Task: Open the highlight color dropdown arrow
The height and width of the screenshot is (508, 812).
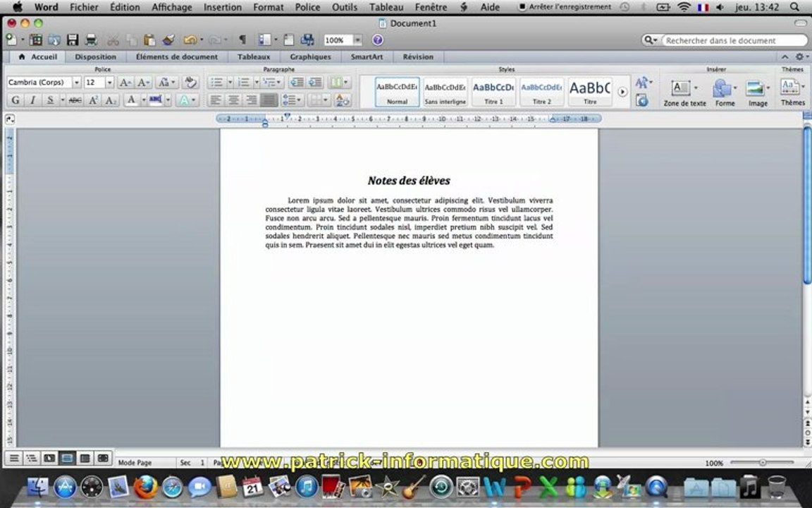Action: tap(168, 100)
